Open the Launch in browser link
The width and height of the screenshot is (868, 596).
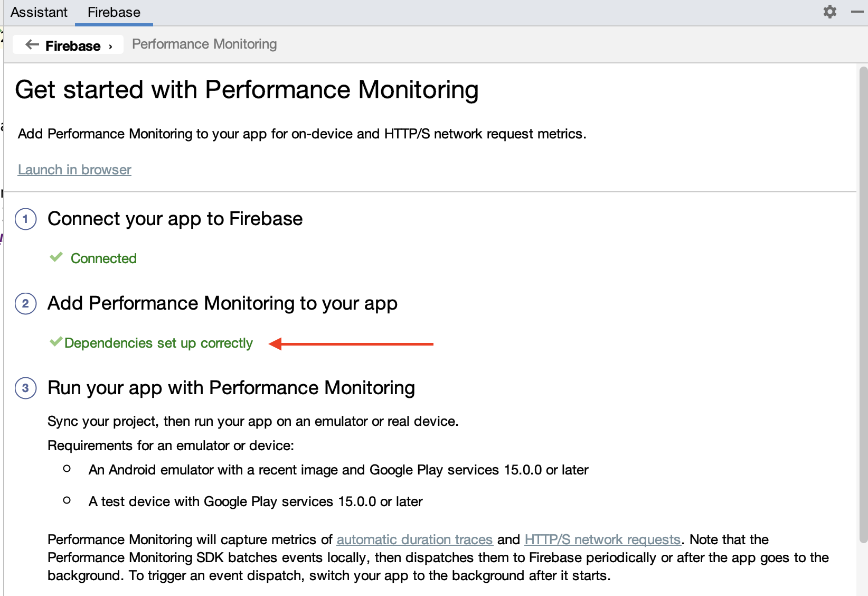[x=74, y=169]
